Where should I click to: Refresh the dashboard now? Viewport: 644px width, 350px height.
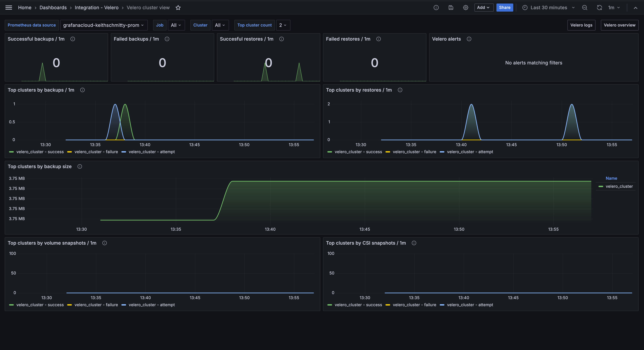599,8
